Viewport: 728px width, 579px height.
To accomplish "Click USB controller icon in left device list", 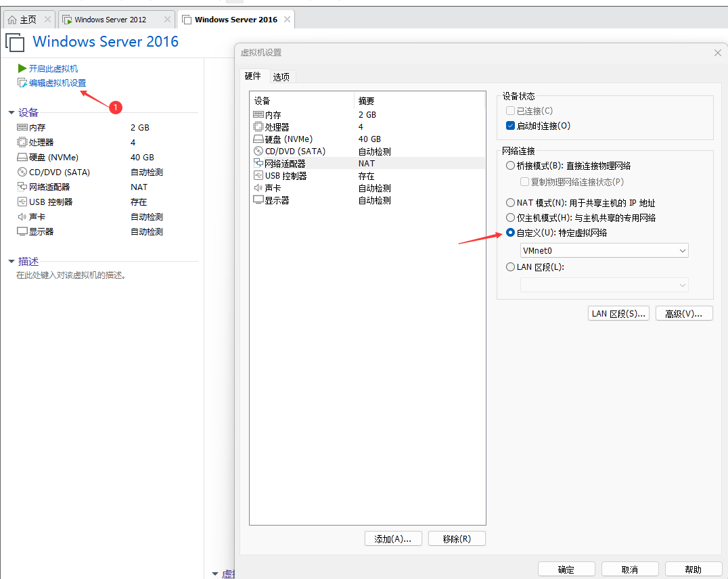I will (x=22, y=202).
